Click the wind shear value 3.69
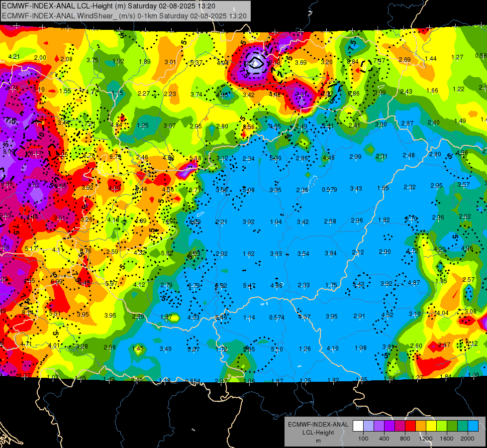 pyautogui.click(x=300, y=63)
